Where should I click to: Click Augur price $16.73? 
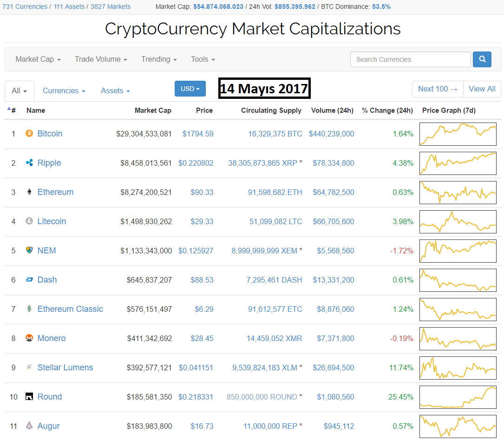tap(202, 426)
